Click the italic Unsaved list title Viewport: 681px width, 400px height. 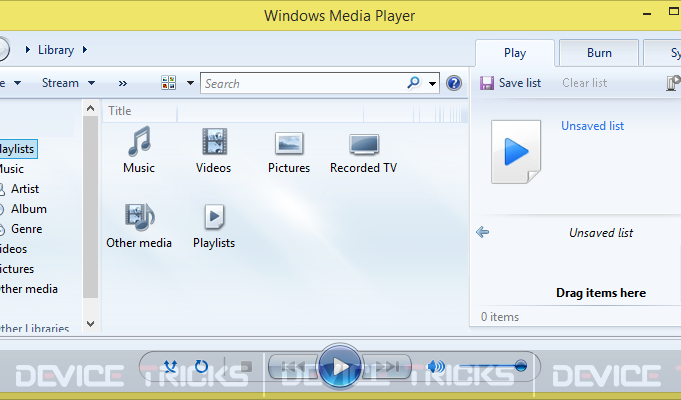(601, 233)
